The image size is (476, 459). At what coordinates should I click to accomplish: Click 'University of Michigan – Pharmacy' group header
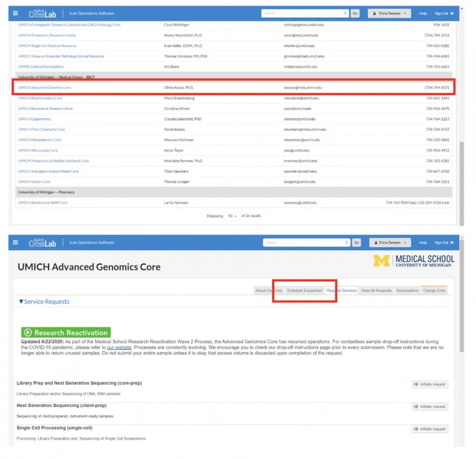click(x=234, y=192)
